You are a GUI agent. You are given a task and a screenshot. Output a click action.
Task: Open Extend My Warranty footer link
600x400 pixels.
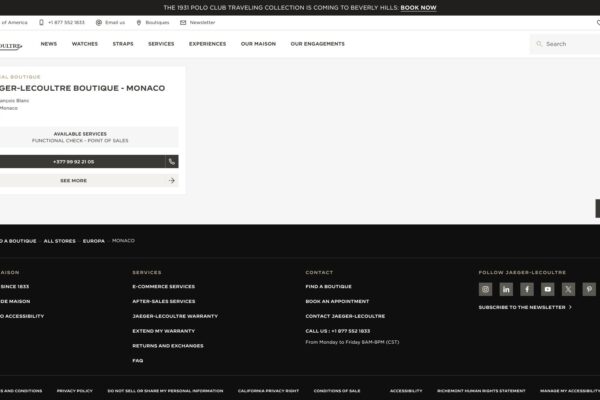pos(164,331)
